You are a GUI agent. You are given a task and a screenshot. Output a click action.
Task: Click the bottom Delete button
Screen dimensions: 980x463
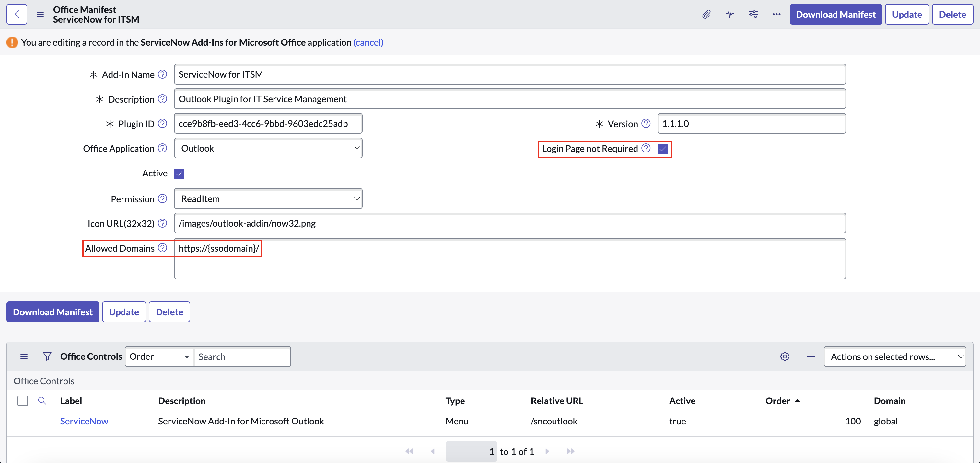[169, 312]
